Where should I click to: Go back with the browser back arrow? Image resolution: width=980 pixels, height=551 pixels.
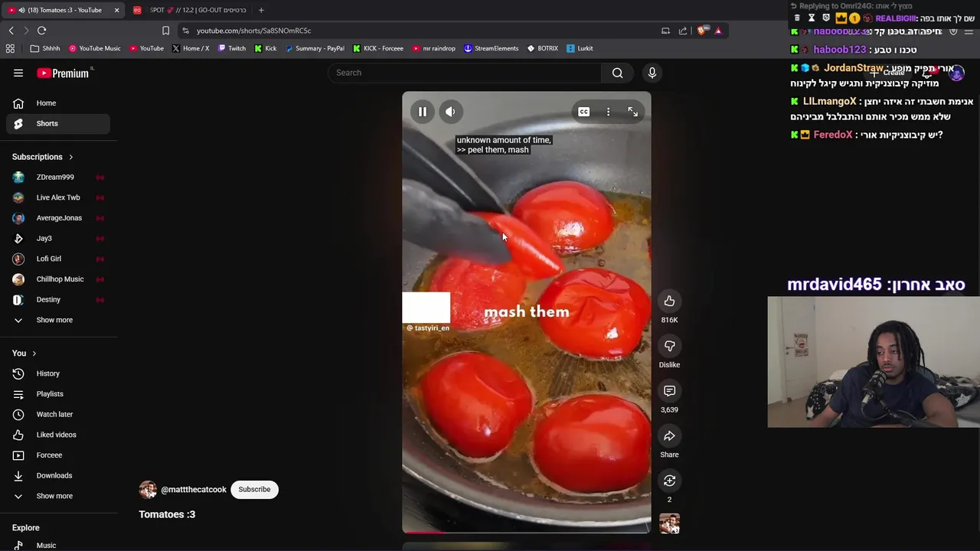11,31
